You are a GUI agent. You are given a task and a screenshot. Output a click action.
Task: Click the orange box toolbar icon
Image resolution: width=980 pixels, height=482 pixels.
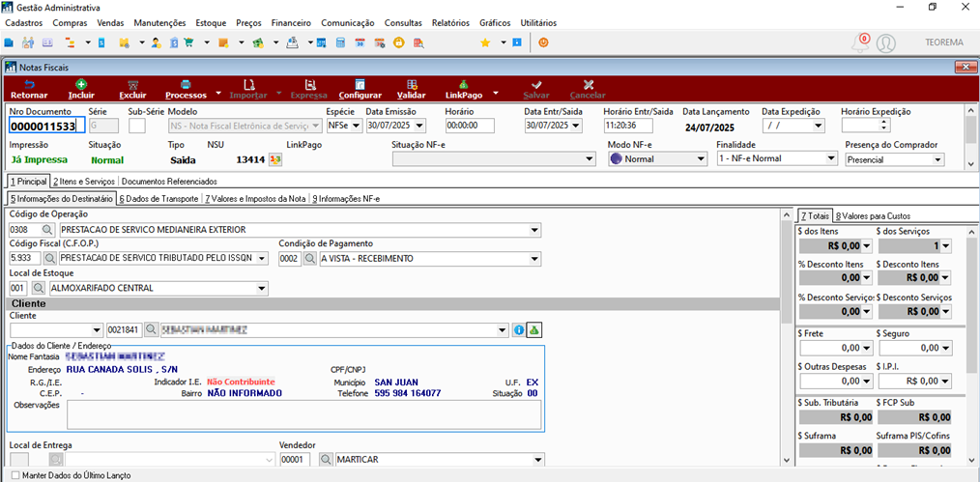[x=224, y=43]
